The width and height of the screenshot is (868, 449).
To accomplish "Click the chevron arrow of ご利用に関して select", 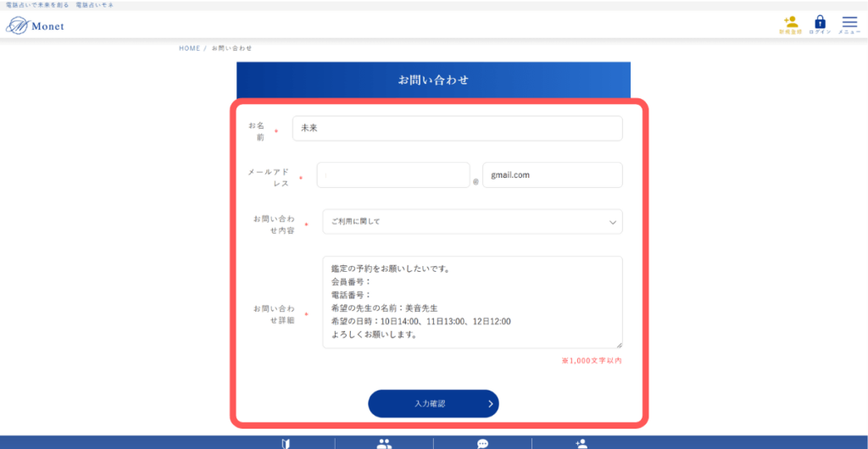I will [613, 222].
